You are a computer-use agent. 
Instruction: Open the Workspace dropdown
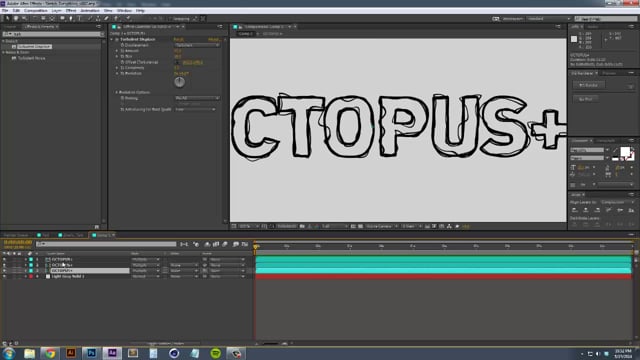pos(548,19)
